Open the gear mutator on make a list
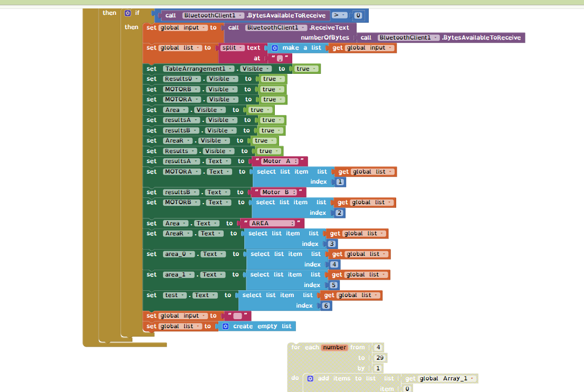 point(274,48)
